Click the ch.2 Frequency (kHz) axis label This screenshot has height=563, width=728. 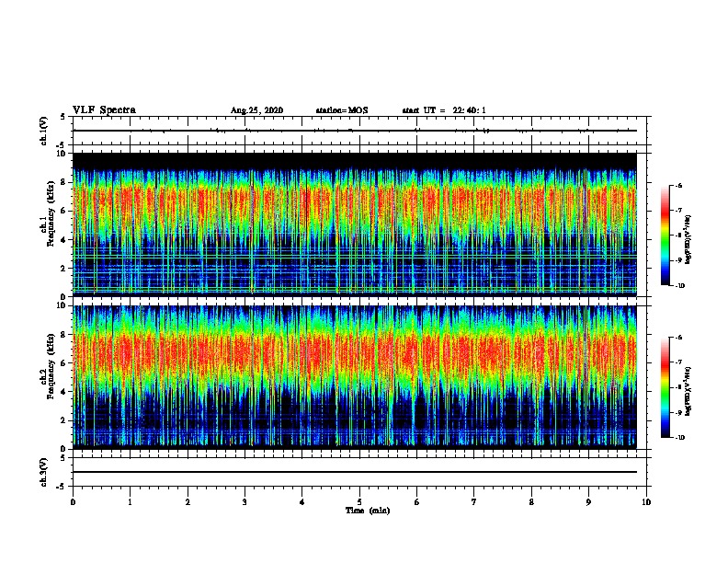click(x=47, y=366)
